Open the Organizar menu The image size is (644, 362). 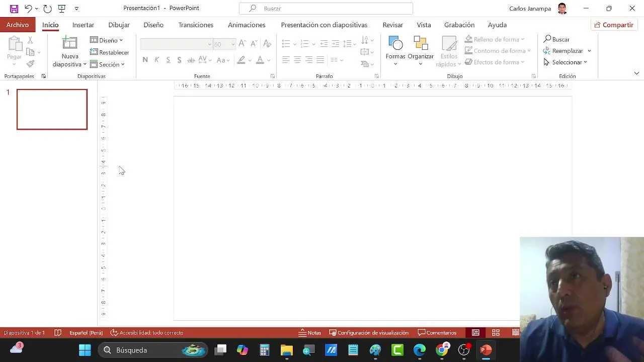(x=421, y=50)
